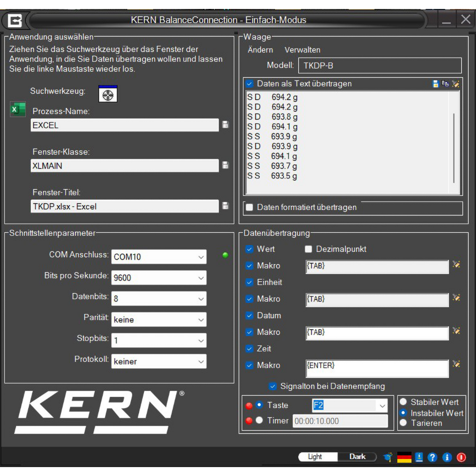Click the German flag language icon
476x476 pixels.
coord(405,457)
